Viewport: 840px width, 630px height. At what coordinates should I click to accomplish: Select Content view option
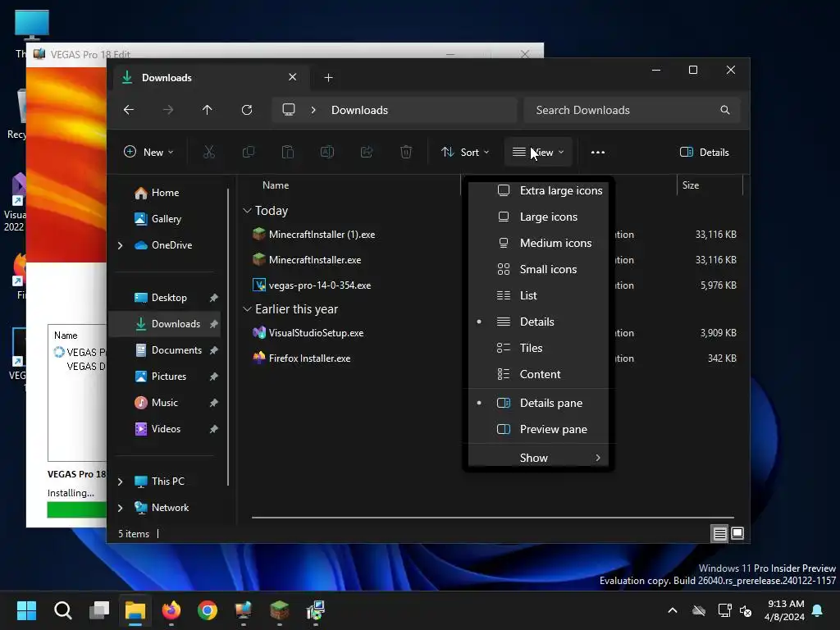(538, 374)
